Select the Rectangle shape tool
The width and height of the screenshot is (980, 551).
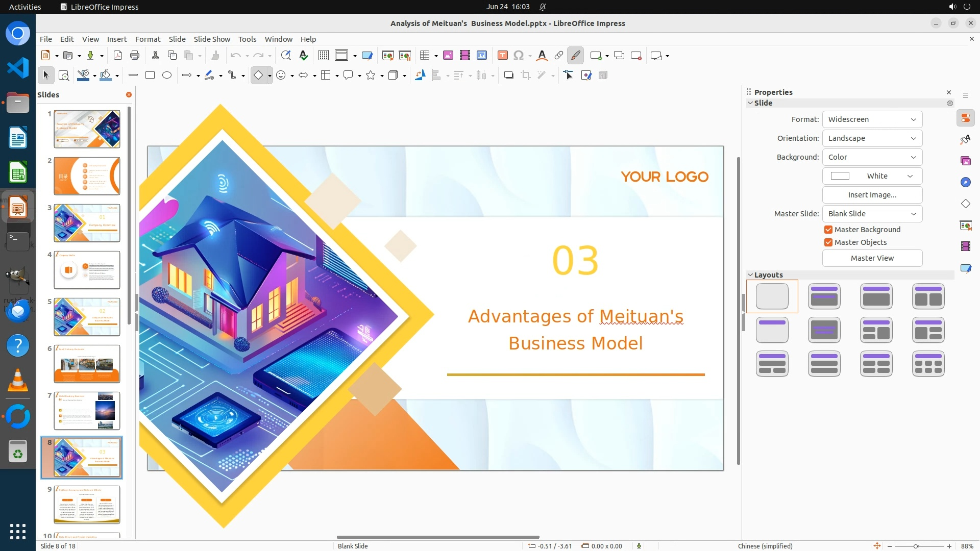[150, 76]
